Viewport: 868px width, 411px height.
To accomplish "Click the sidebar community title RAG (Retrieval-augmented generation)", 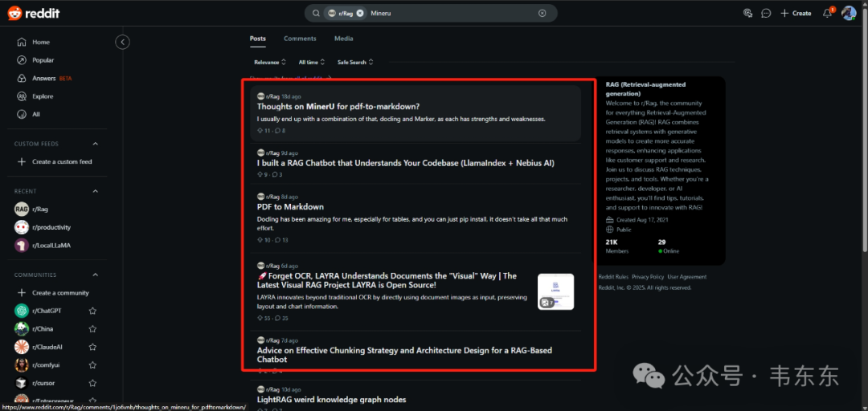I will click(646, 89).
